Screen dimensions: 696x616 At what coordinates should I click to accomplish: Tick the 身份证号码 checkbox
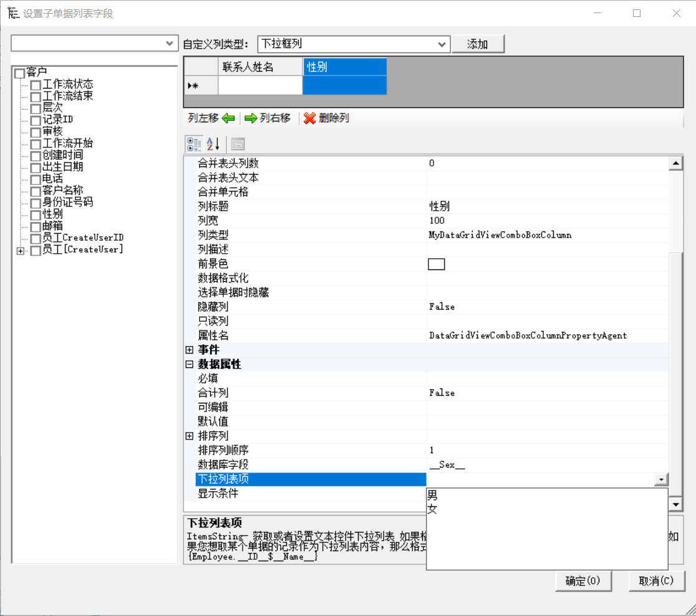coord(36,203)
